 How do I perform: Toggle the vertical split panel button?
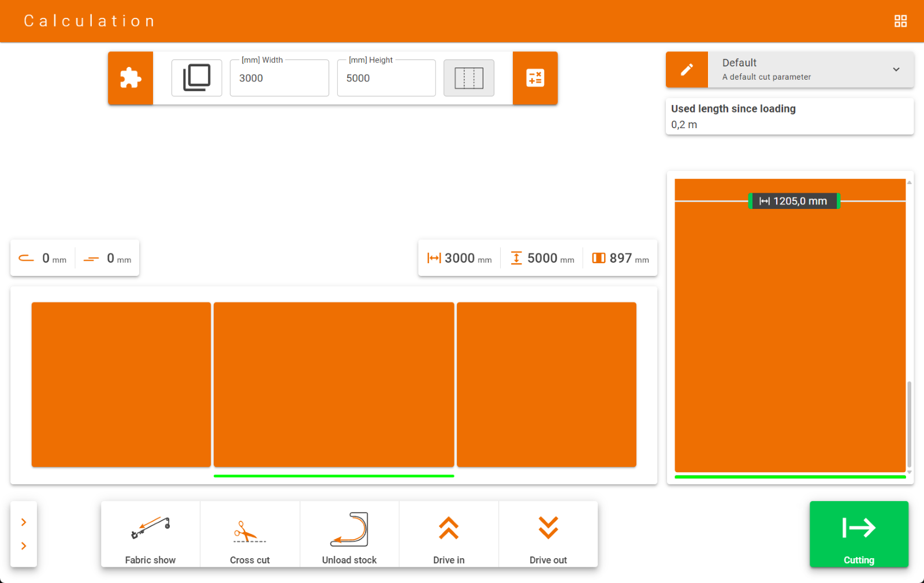pos(468,78)
